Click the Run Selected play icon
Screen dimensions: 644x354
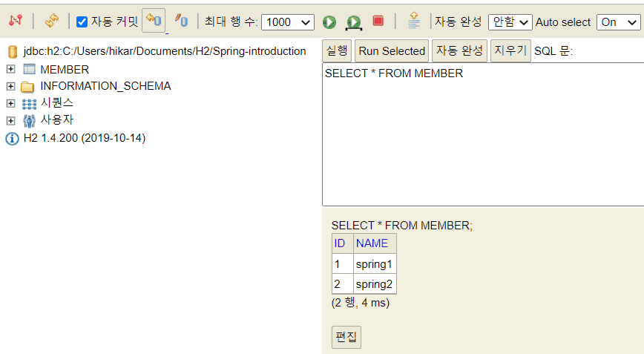coord(354,22)
